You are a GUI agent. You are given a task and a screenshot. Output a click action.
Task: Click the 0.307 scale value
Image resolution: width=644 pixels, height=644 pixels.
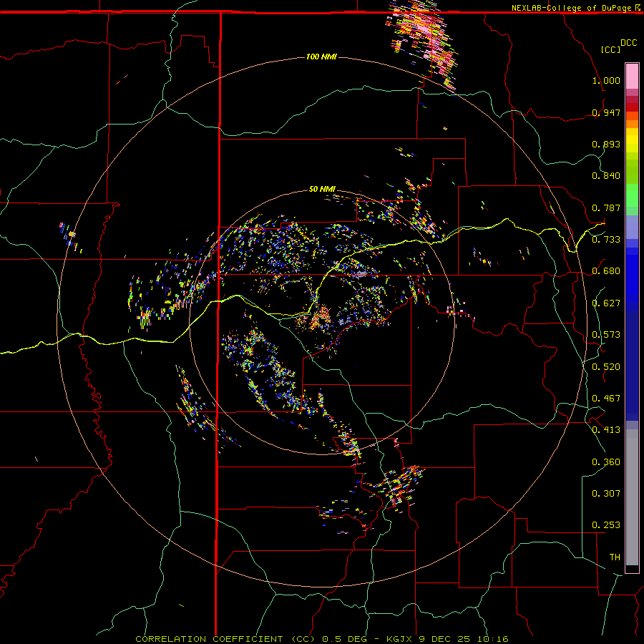tap(606, 494)
